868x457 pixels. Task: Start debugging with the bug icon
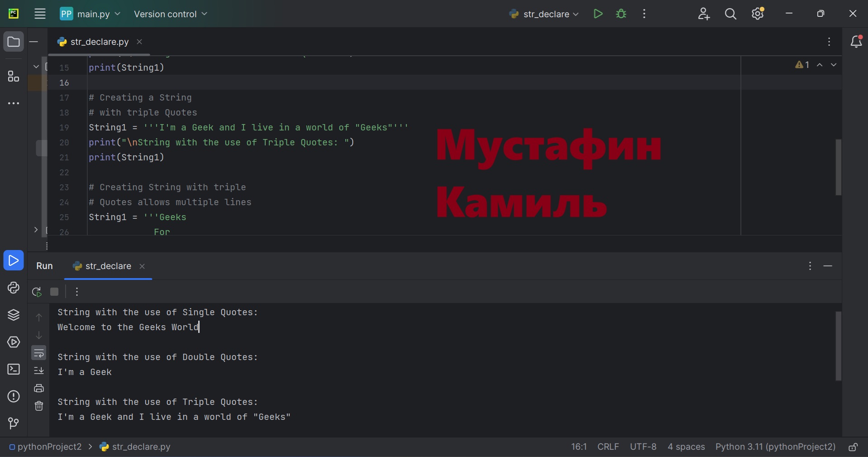tap(621, 14)
